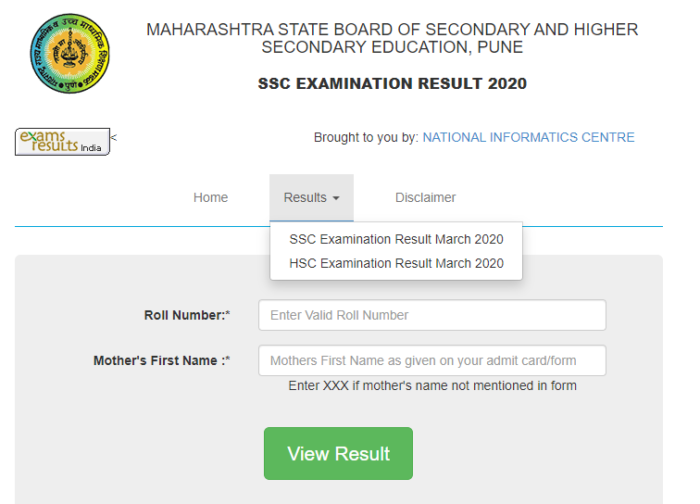Focus the Mother's First Name input field

432,360
